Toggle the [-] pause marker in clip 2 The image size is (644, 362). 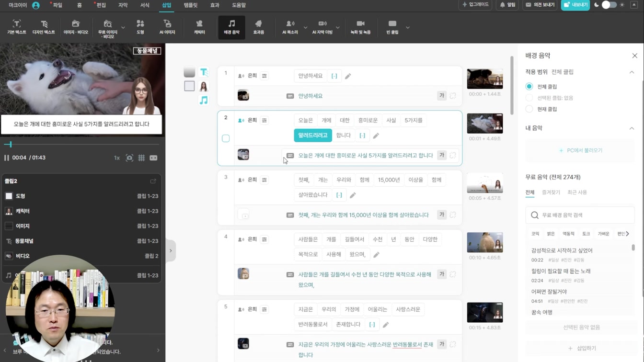tap(362, 136)
